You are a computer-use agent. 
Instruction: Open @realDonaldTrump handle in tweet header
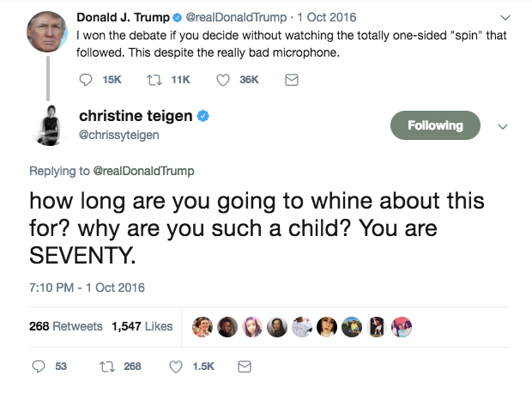[x=236, y=17]
